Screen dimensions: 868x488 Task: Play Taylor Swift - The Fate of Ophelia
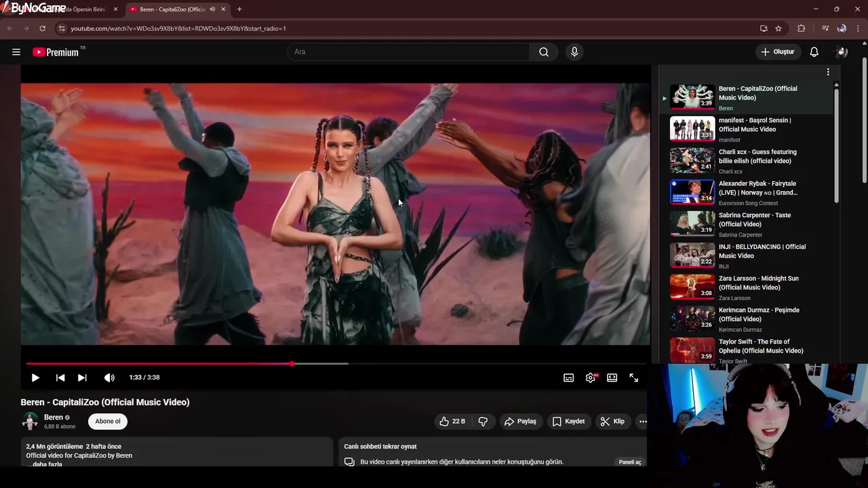click(x=748, y=351)
